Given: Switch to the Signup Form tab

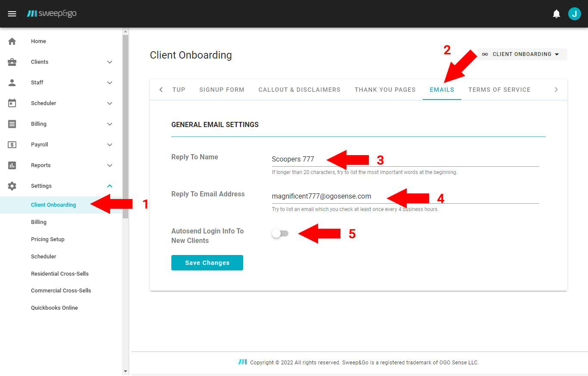Looking at the screenshot, I should click(222, 90).
